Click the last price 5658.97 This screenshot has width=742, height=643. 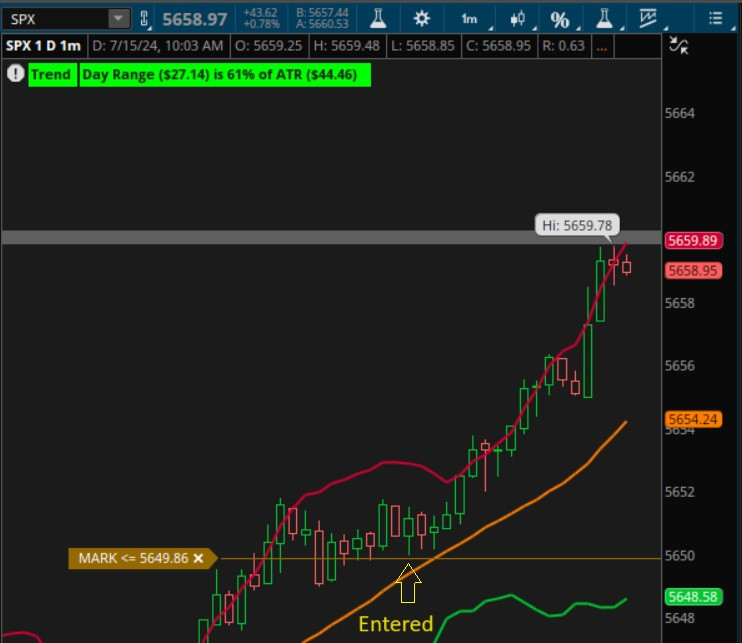[194, 19]
